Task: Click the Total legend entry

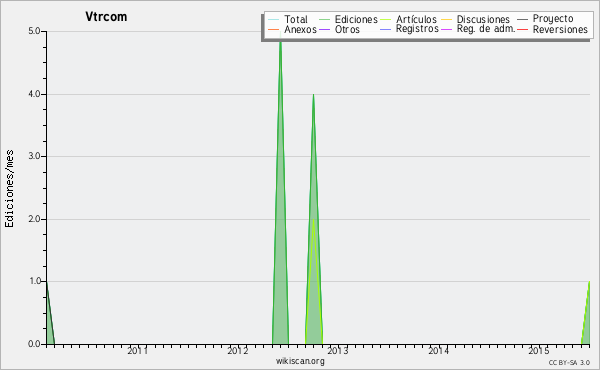Action: (x=288, y=19)
